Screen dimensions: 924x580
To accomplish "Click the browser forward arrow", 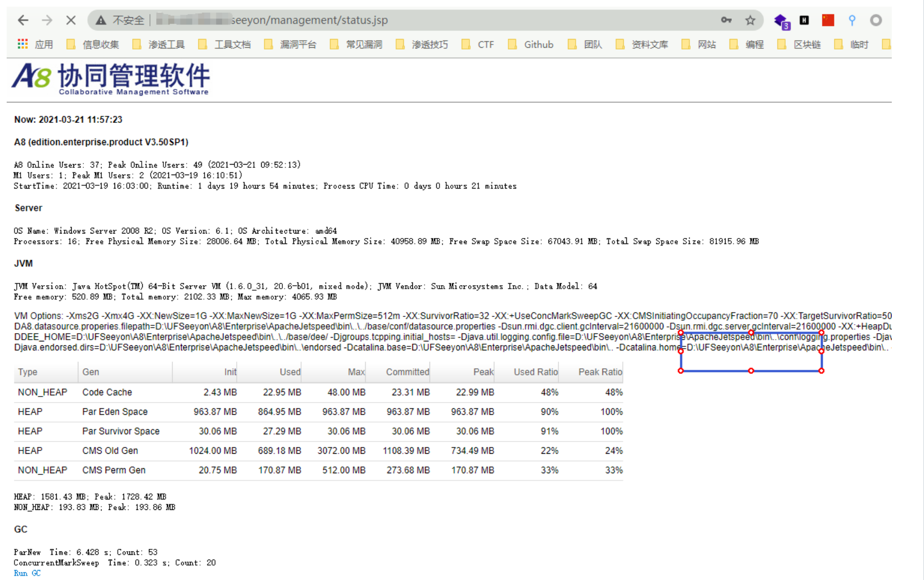I will (x=47, y=21).
